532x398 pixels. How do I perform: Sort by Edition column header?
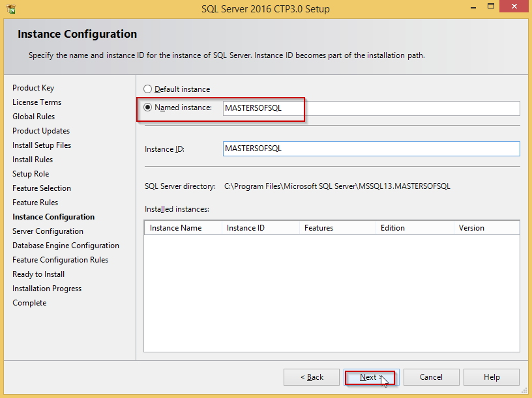point(415,228)
